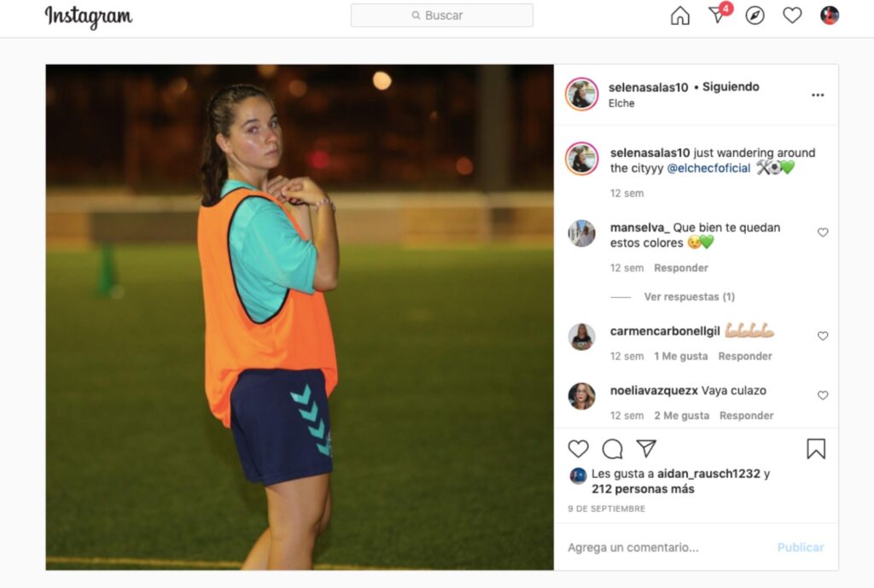The height and width of the screenshot is (588, 874).
Task: Like the post with heart icon
Action: point(578,449)
